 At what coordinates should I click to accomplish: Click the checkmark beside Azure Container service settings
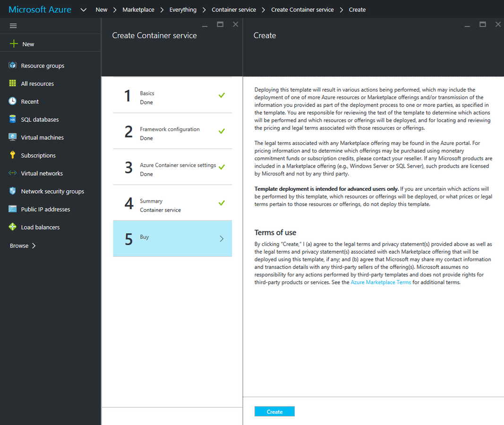(222, 167)
